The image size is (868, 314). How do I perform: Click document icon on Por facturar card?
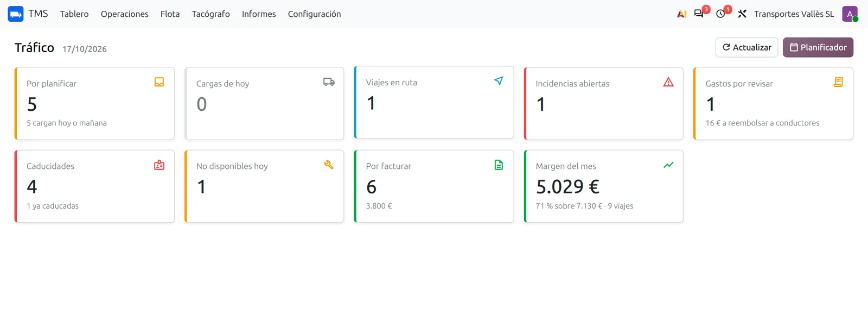pos(499,165)
